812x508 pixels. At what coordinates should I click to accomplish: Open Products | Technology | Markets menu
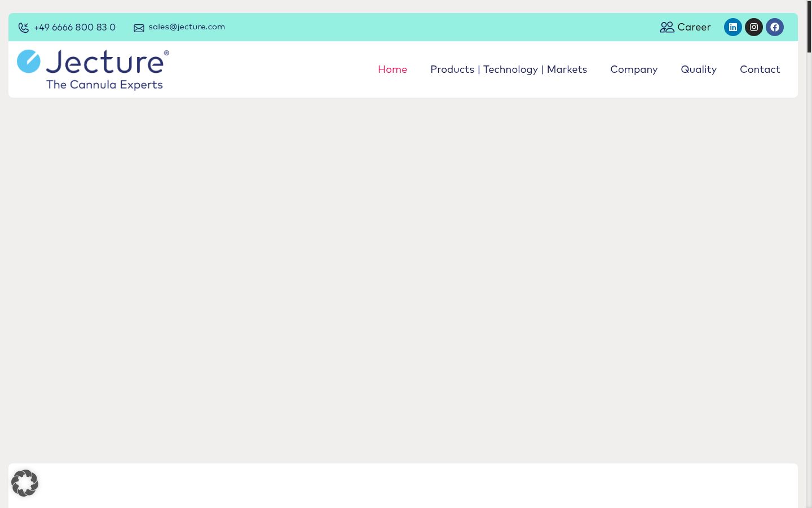tap(509, 69)
